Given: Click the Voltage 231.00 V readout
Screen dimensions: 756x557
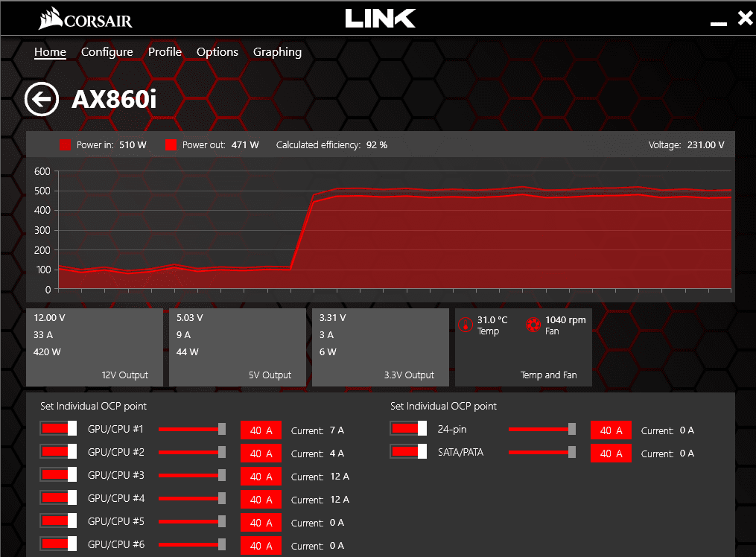Looking at the screenshot, I should coord(686,145).
